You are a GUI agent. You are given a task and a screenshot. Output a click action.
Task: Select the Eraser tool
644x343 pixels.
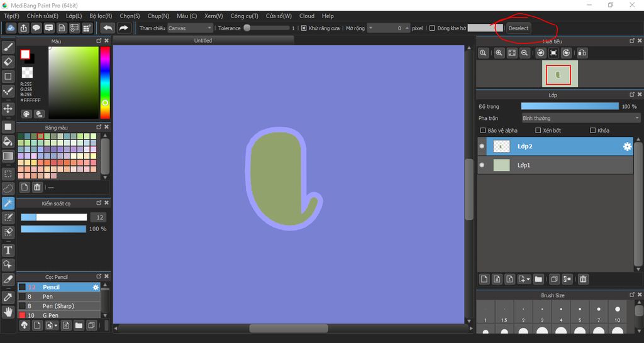pos(8,62)
